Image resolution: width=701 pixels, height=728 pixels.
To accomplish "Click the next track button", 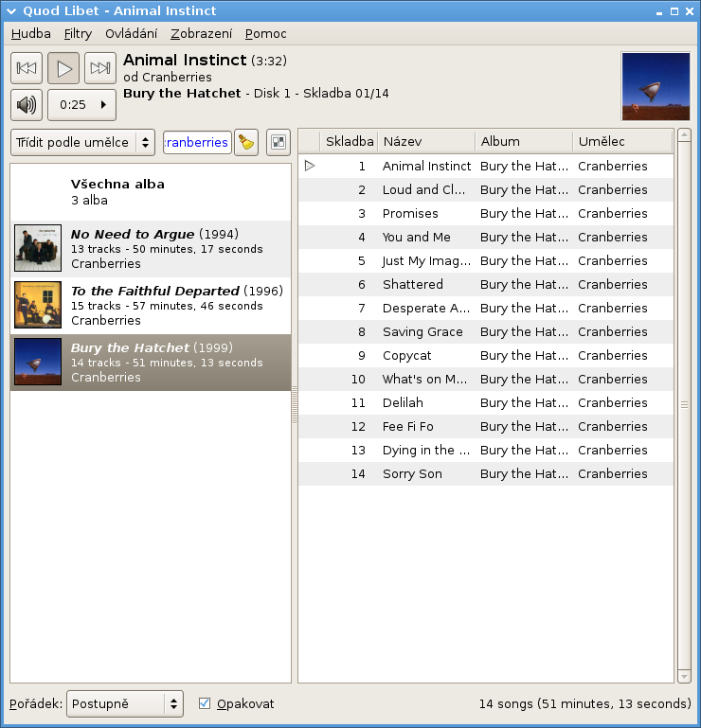I will click(x=100, y=68).
